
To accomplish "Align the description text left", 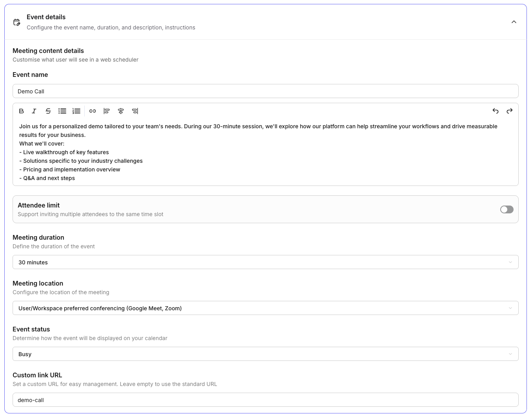I will pos(107,111).
